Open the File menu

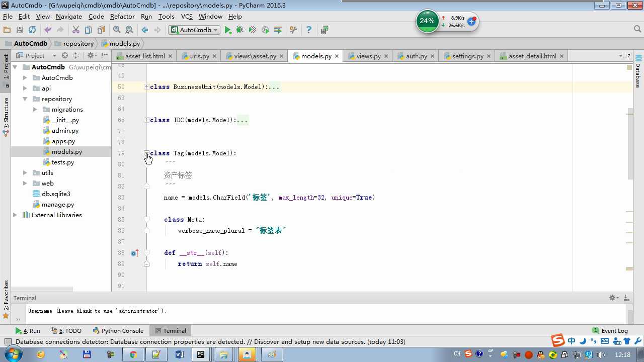click(x=8, y=17)
